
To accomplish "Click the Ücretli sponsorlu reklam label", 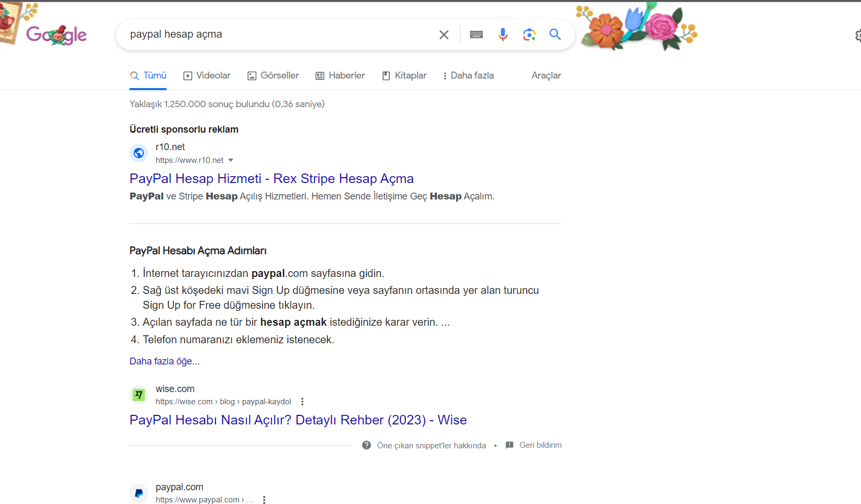I will coord(184,129).
